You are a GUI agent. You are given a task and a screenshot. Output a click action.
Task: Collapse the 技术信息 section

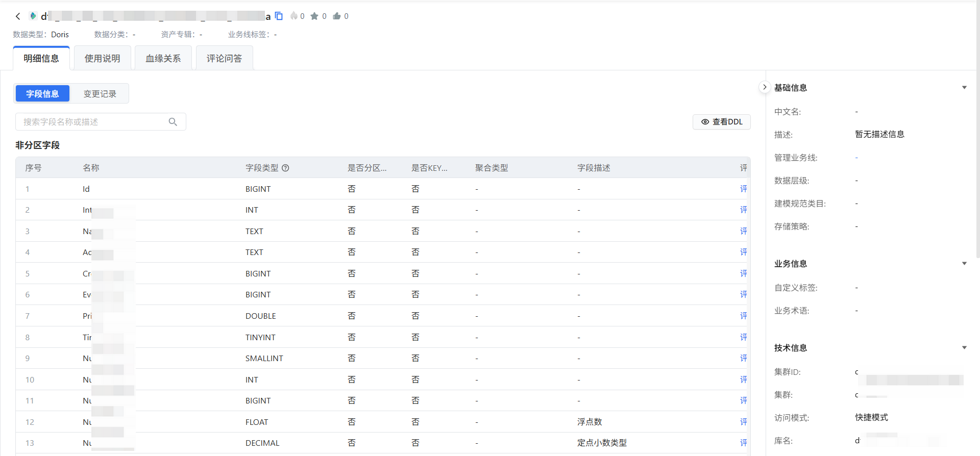tap(964, 348)
